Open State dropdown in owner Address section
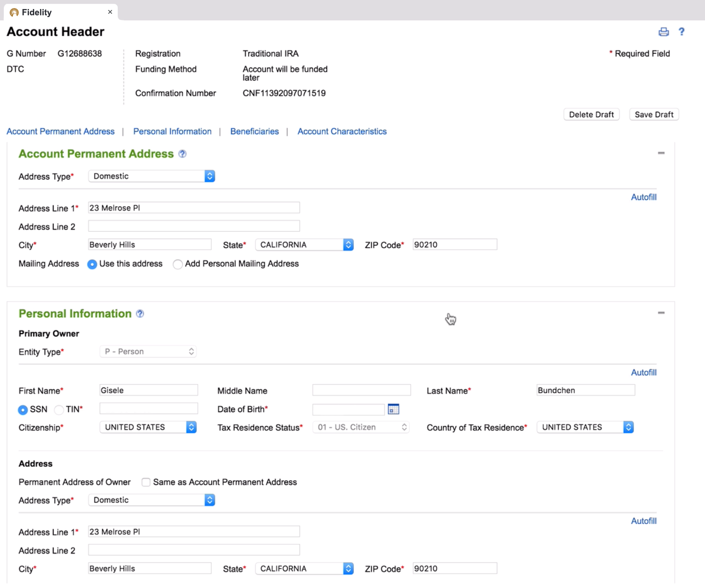The image size is (705, 588). click(304, 569)
